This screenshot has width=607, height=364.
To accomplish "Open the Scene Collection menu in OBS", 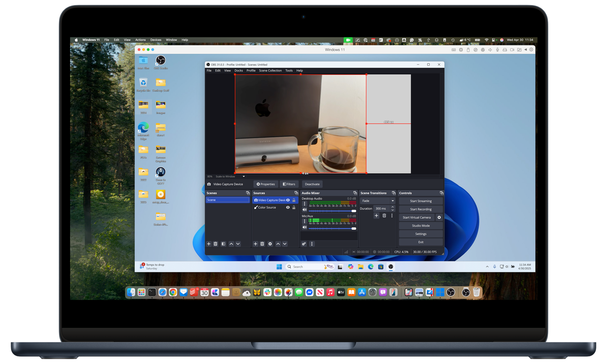I will 270,70.
